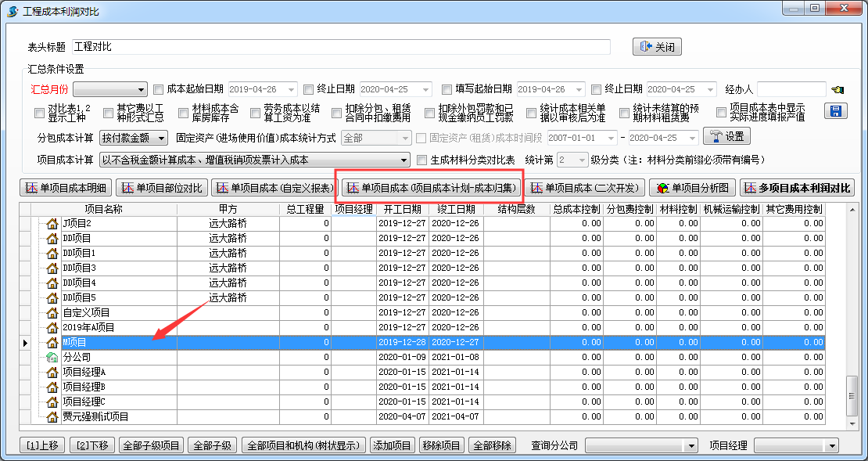The height and width of the screenshot is (461, 868).
Task: Enable the 成本起始日期 checkbox
Action: coord(159,89)
